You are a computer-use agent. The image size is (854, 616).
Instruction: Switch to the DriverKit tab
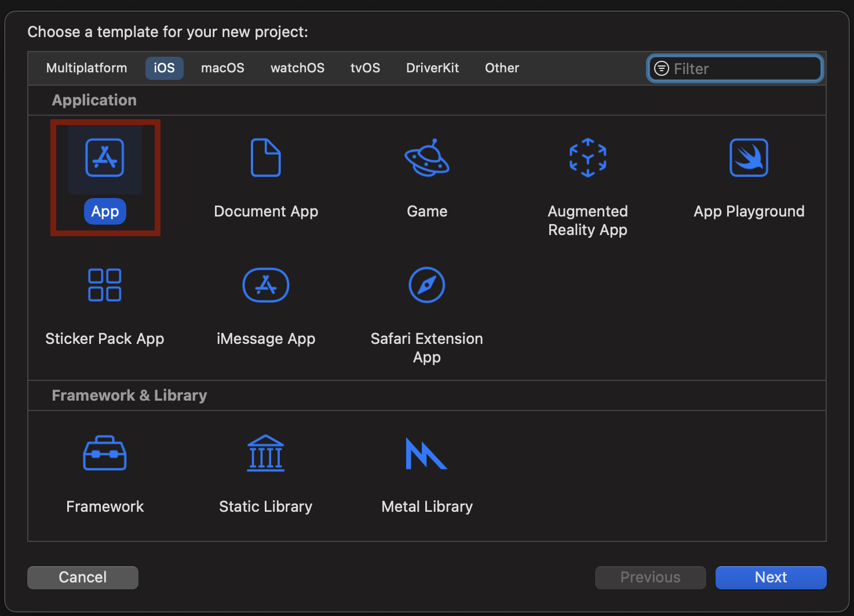[433, 68]
